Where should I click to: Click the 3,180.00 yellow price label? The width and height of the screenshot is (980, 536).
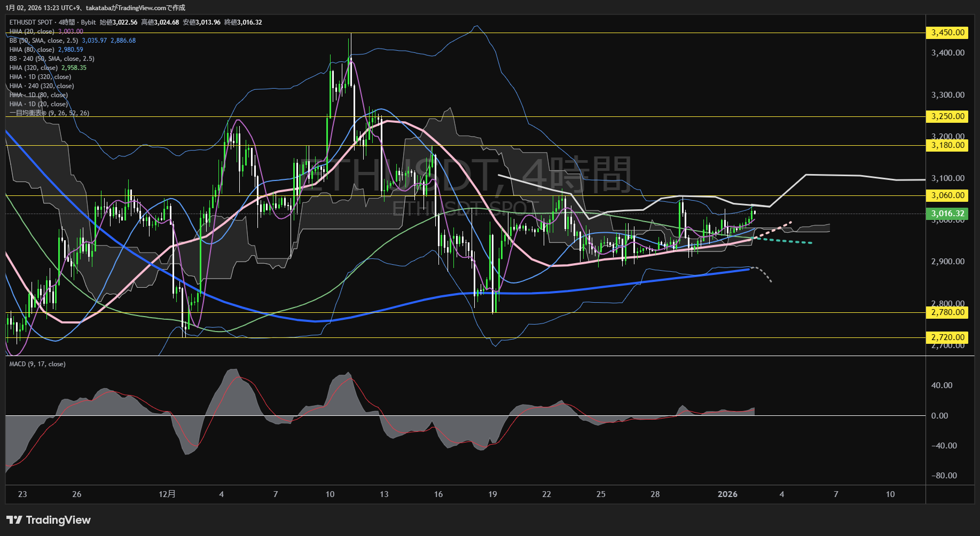[947, 145]
